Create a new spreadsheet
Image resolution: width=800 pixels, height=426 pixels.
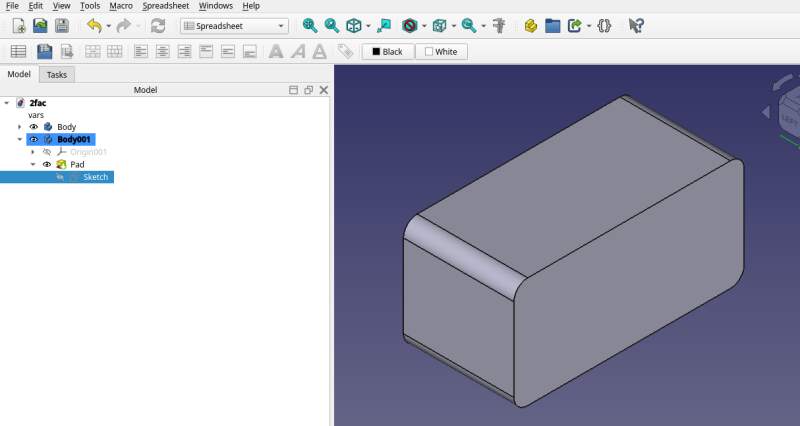[x=18, y=52]
